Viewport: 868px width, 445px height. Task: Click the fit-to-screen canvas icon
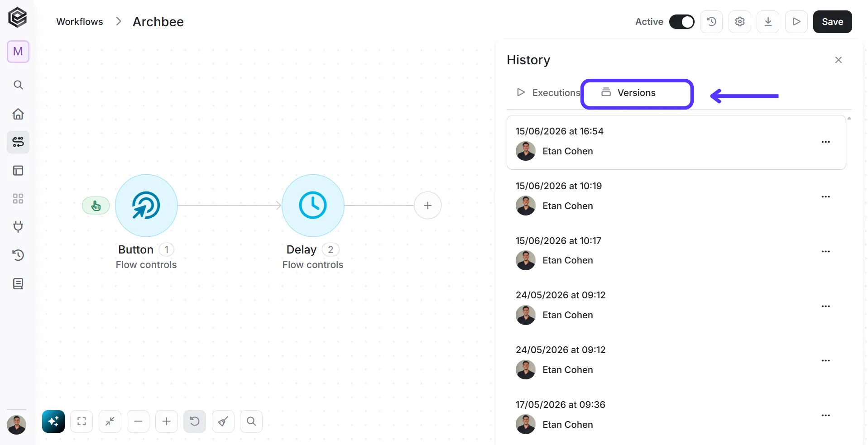tap(82, 421)
